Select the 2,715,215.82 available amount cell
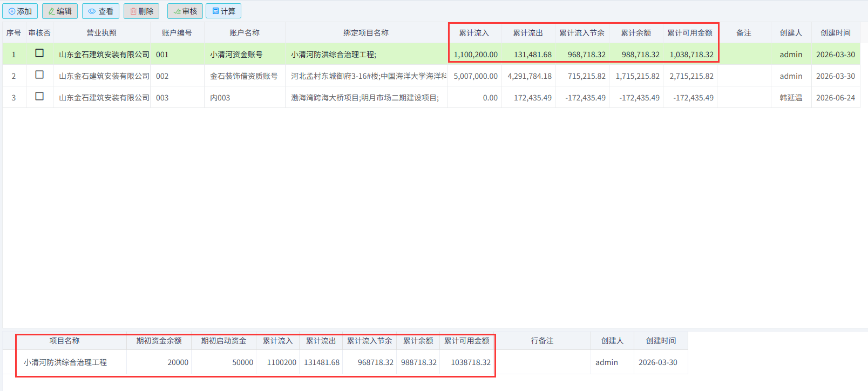 (x=690, y=76)
